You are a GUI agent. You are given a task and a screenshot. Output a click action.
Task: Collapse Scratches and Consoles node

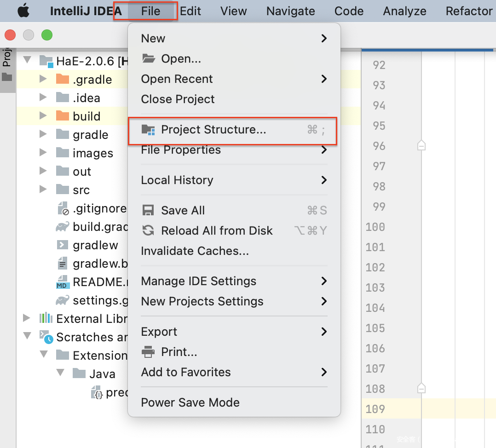click(28, 336)
